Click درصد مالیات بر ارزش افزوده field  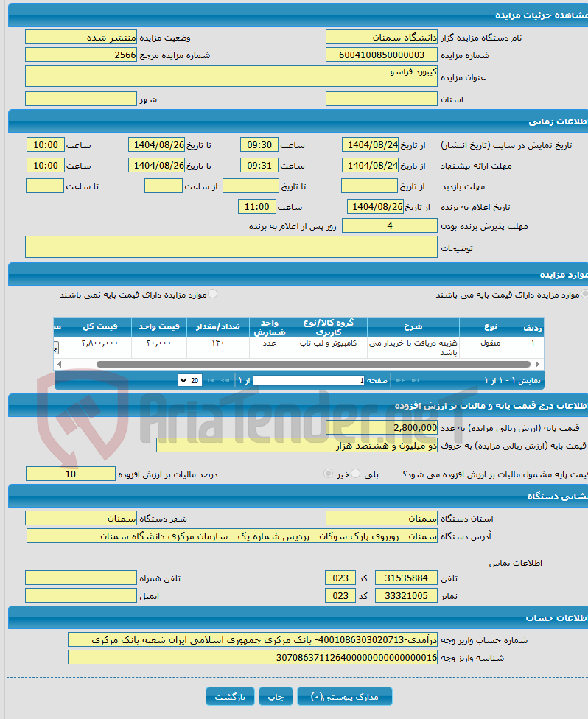pyautogui.click(x=71, y=474)
